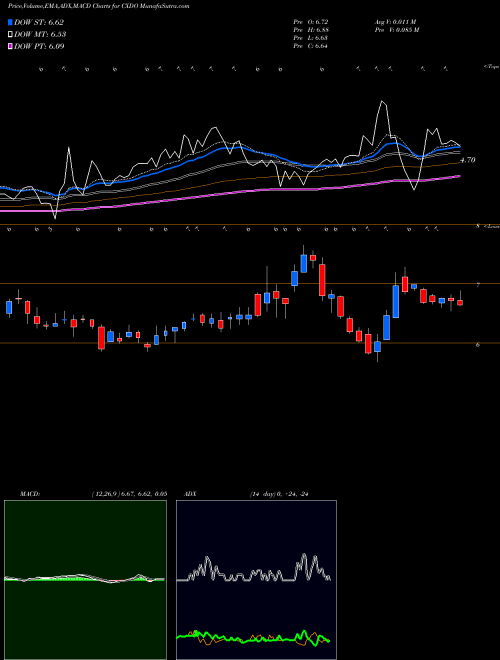Click the last red candlestick on the right

(460, 302)
